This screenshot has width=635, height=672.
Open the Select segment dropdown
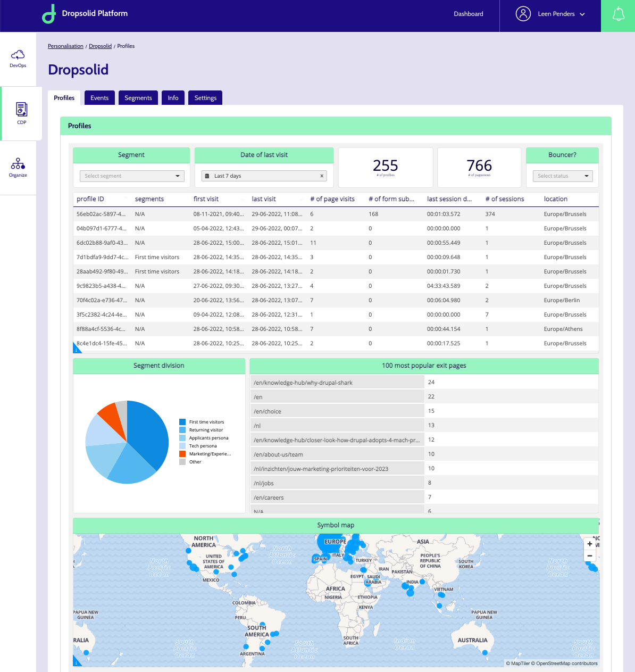(132, 176)
